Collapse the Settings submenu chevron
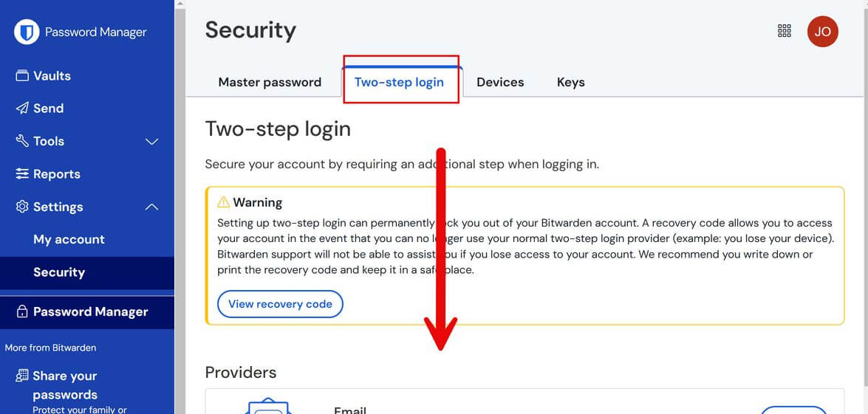The image size is (868, 414). (151, 207)
